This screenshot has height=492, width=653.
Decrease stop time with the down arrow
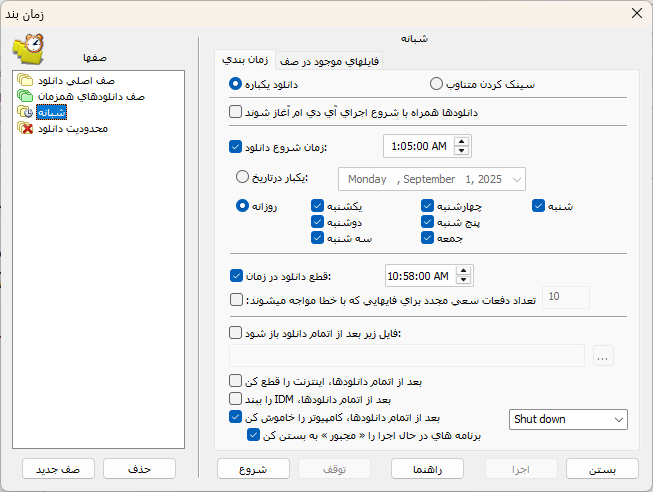coord(464,280)
